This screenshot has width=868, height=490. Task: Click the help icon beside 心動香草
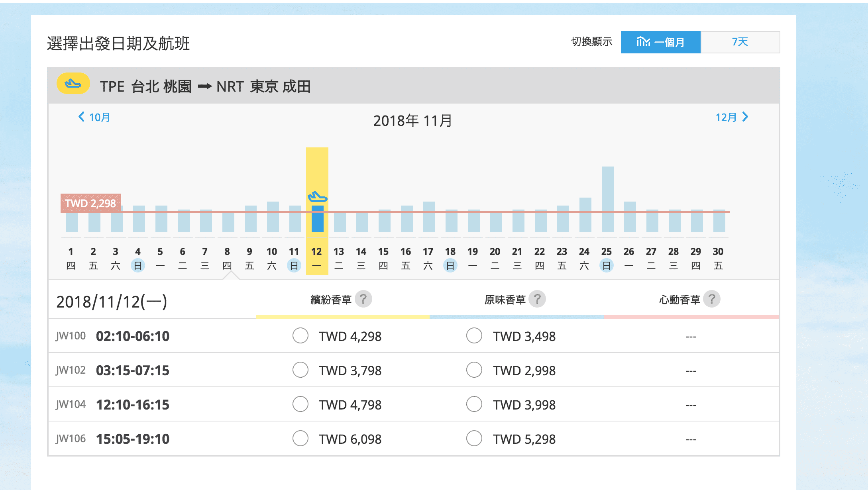click(711, 299)
